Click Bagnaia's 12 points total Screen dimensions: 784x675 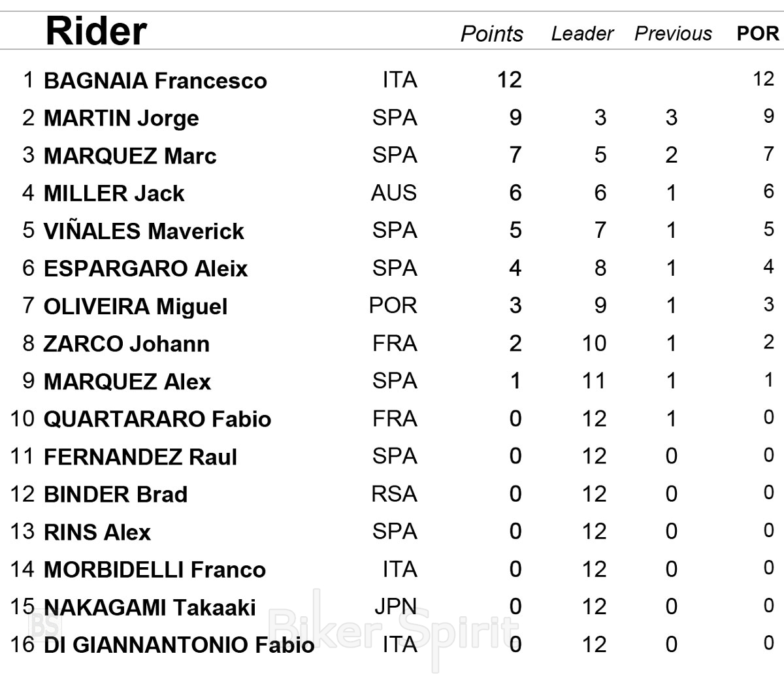pyautogui.click(x=510, y=80)
